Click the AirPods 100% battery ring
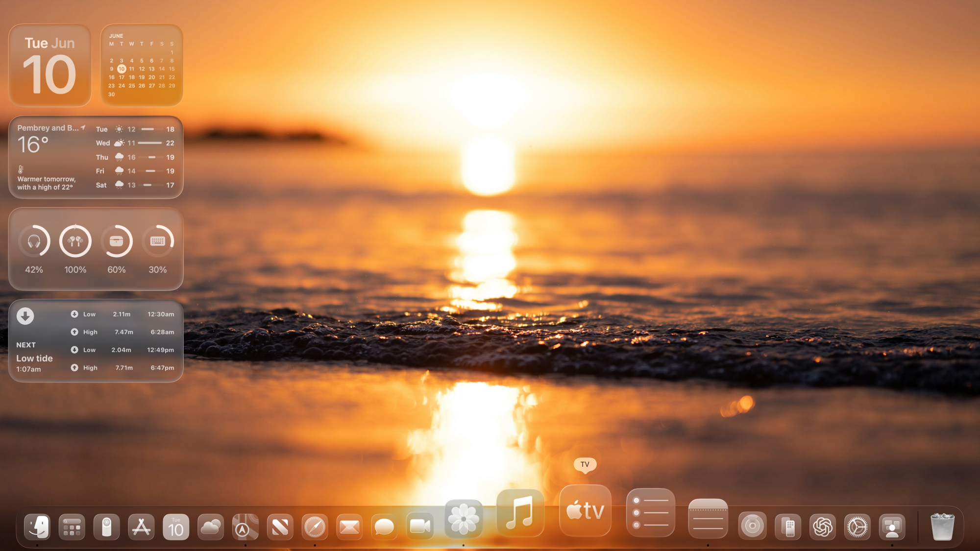980x551 pixels. 75,241
